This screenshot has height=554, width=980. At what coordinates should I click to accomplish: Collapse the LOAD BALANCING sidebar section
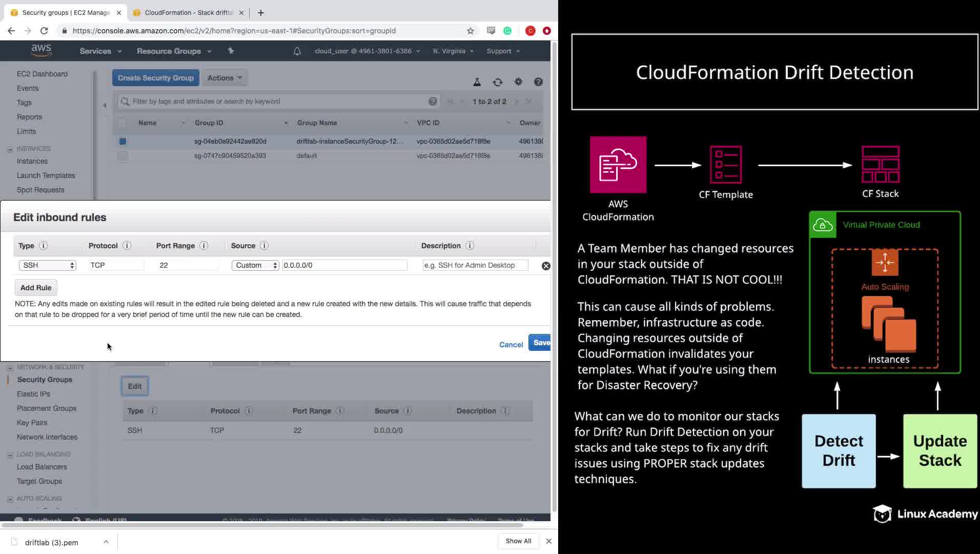point(10,455)
